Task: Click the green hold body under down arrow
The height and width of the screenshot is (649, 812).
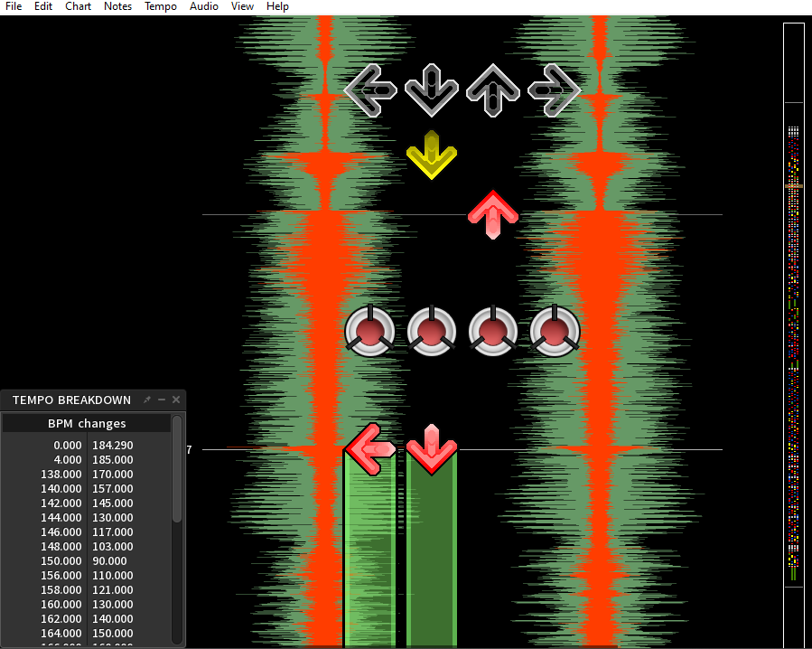Action: click(432, 560)
